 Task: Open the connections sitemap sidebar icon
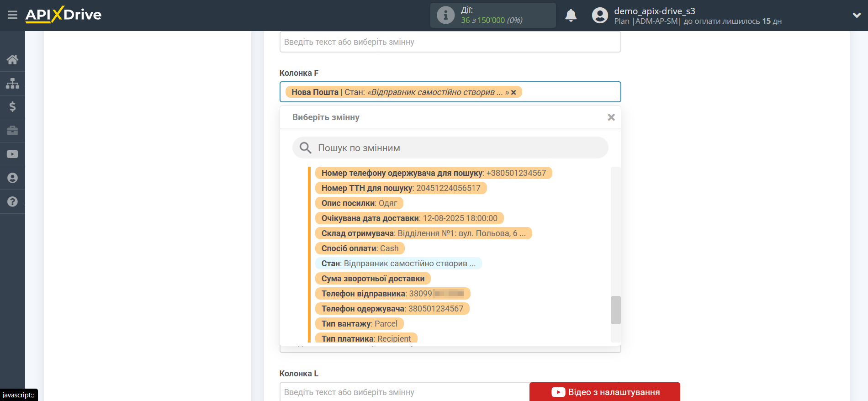point(12,83)
